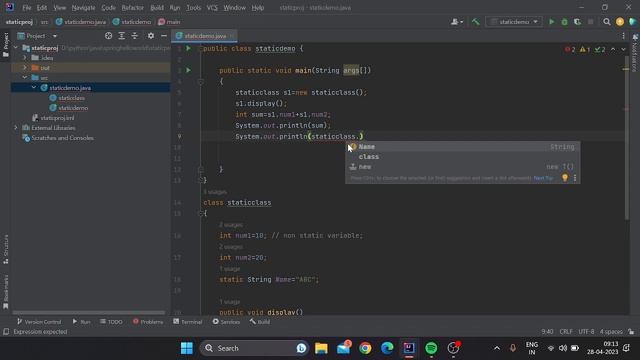Image resolution: width=640 pixels, height=360 pixels.
Task: Open IntelliJ IDEA in the taskbar
Action: coord(409,348)
